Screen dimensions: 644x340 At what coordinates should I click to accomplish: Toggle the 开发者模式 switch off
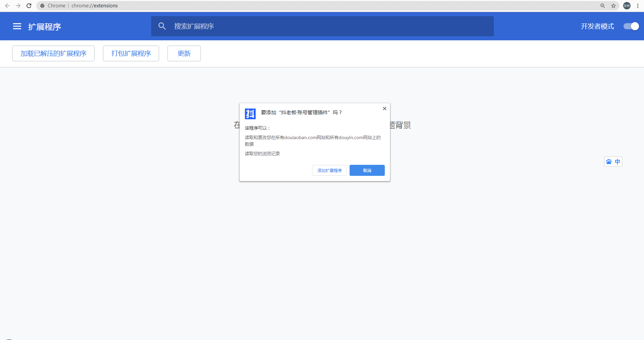631,26
